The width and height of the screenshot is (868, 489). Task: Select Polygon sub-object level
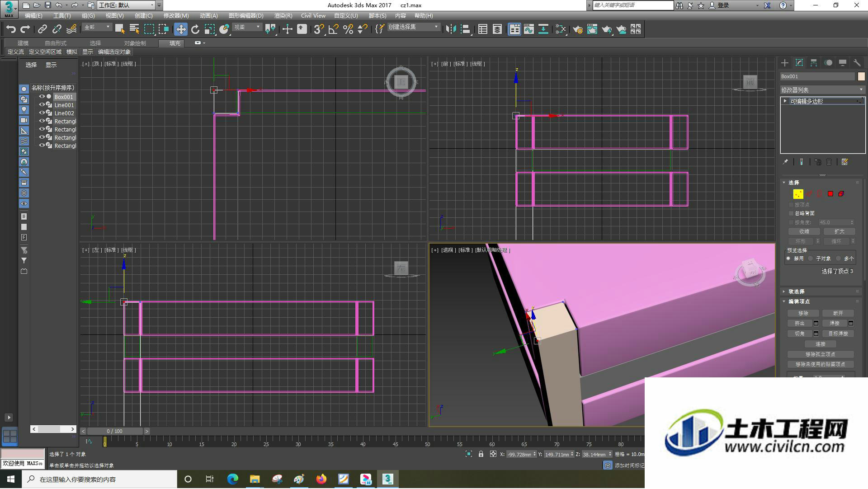pos(830,194)
